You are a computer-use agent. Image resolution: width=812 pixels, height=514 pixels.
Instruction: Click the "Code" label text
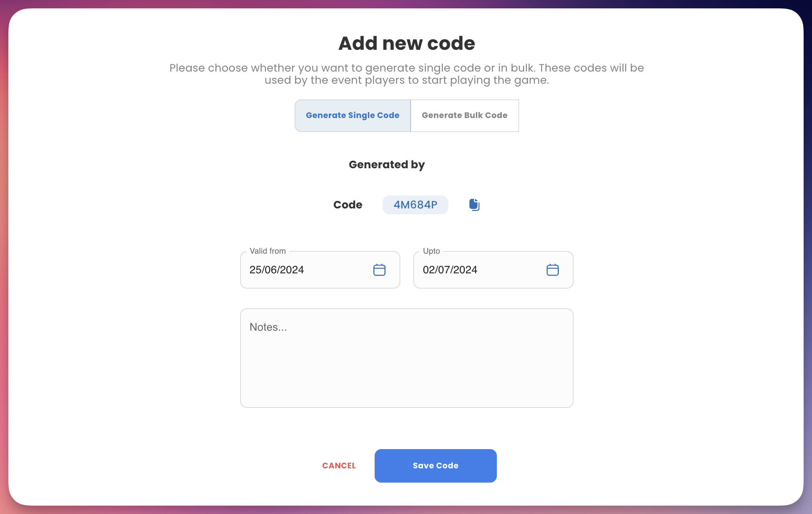tap(348, 205)
